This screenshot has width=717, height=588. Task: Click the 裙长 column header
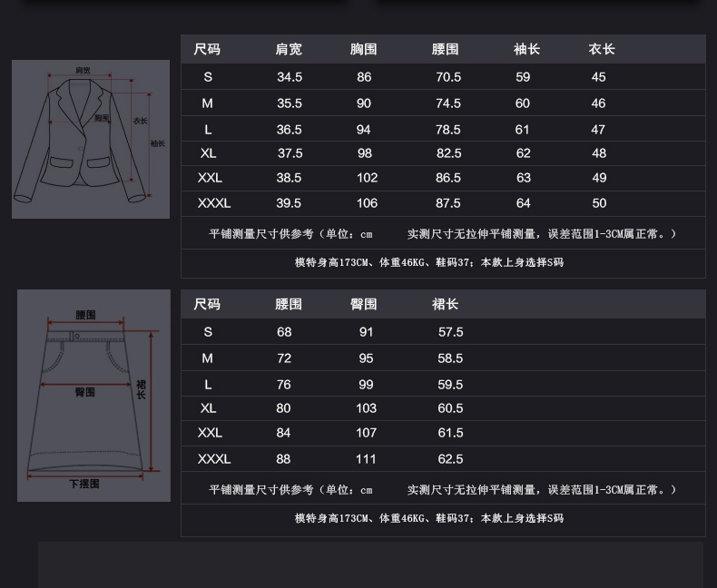pyautogui.click(x=445, y=304)
